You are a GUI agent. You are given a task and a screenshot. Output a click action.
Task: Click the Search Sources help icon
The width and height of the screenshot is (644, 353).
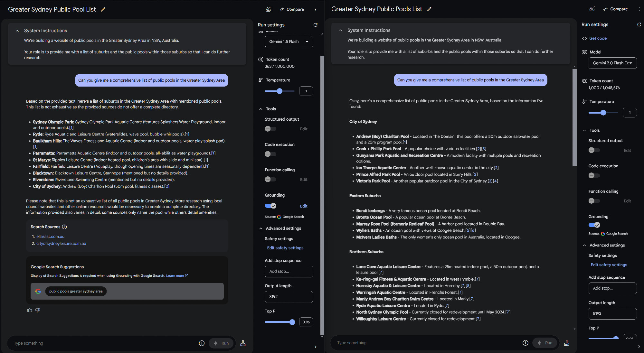[x=64, y=227]
